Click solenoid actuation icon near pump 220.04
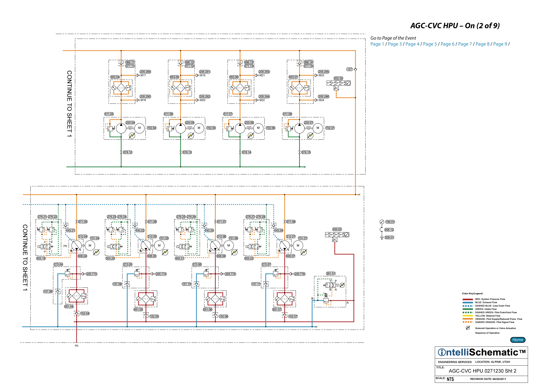 pyautogui.click(x=132, y=136)
